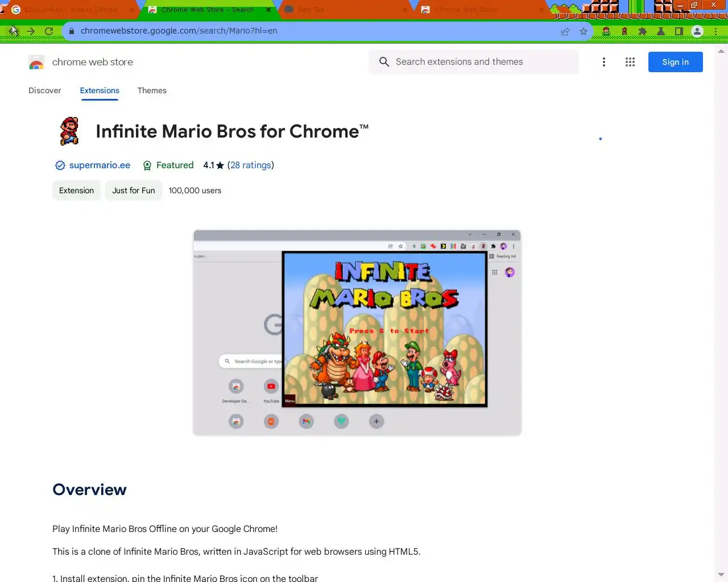Click the verified publisher badge icon

click(60, 165)
